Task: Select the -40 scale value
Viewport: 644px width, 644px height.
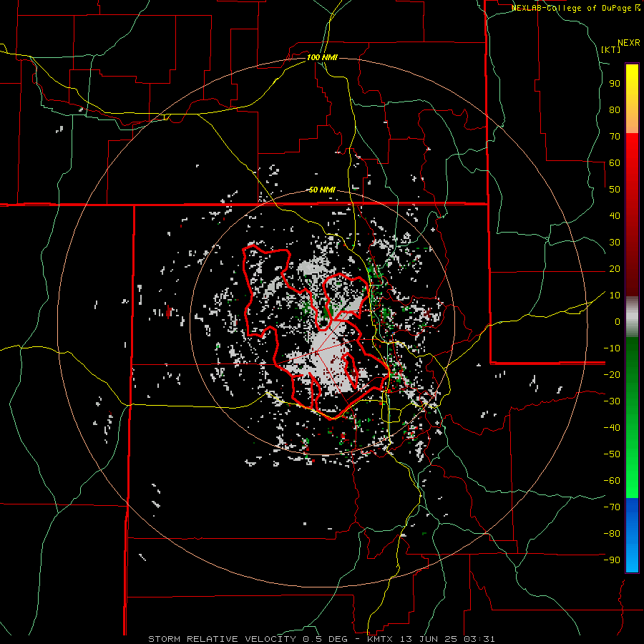Action: [612, 428]
